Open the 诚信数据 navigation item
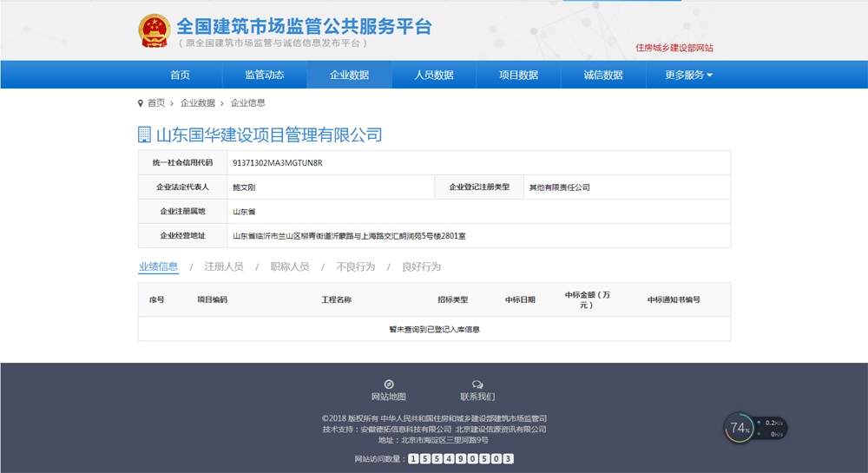The width and height of the screenshot is (868, 473). pyautogui.click(x=603, y=75)
